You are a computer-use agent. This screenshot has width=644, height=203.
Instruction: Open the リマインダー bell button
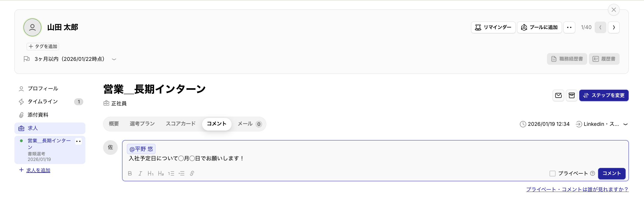(x=493, y=27)
